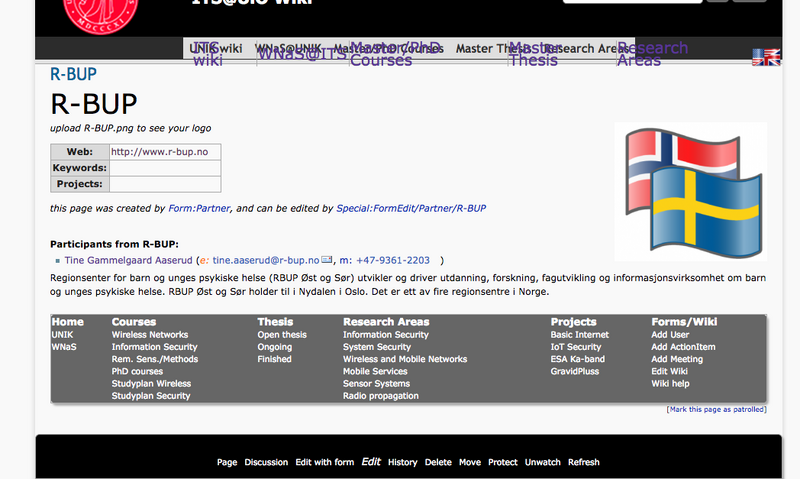Click the Courses footer heading
The height and width of the screenshot is (479, 800).
point(134,322)
